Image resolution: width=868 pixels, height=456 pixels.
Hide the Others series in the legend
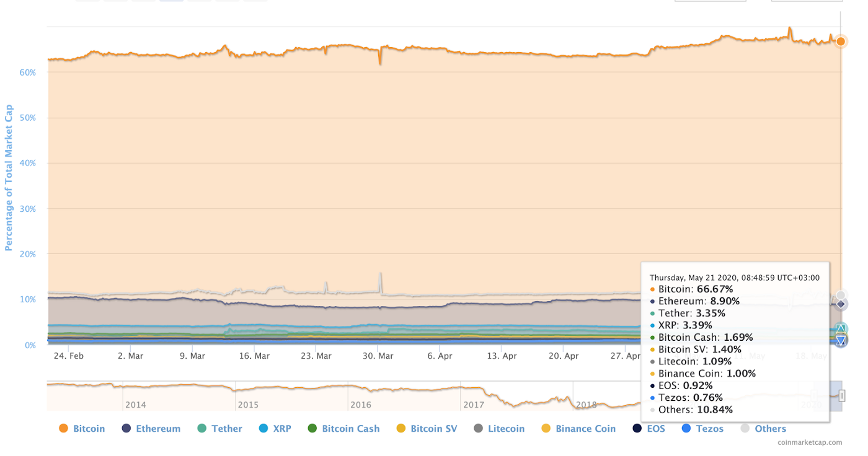[x=763, y=429]
